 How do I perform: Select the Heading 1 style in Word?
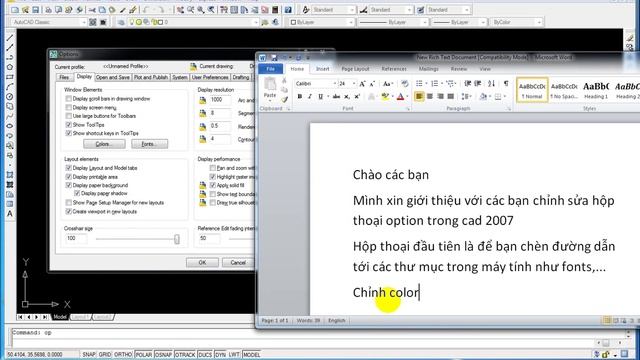coord(596,90)
